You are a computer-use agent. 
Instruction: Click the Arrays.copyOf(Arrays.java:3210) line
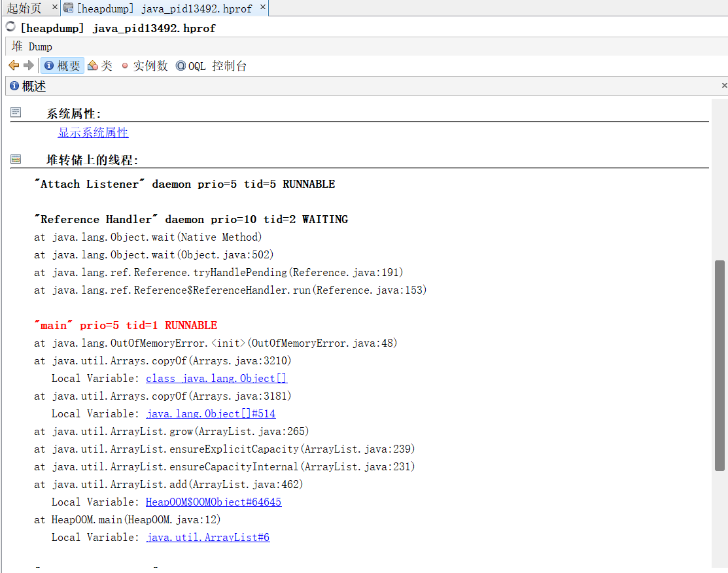(x=162, y=361)
